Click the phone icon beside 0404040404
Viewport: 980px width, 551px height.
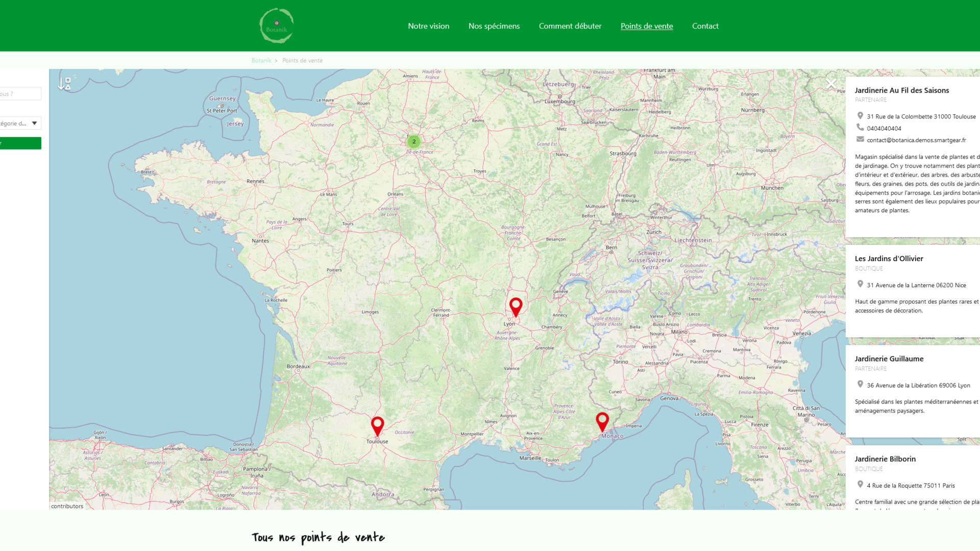tap(860, 128)
